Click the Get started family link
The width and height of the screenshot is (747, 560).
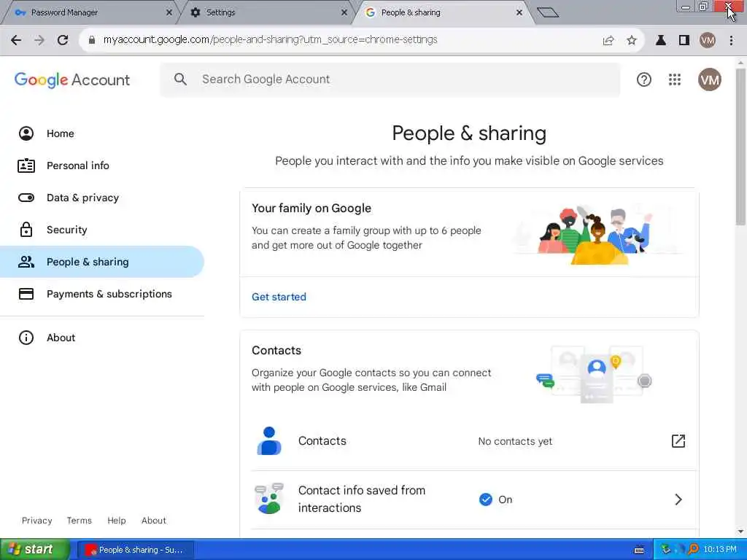(x=279, y=297)
